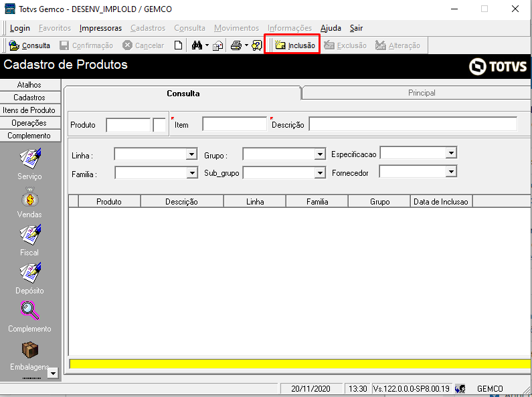This screenshot has height=397, width=532.
Task: Click the Grupo column header
Action: click(x=379, y=202)
